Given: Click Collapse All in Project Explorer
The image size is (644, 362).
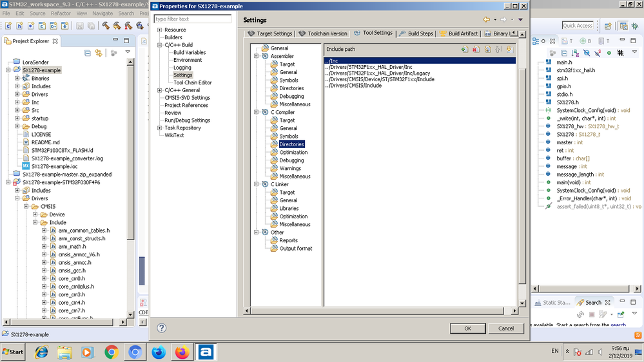Looking at the screenshot, I should click(88, 53).
